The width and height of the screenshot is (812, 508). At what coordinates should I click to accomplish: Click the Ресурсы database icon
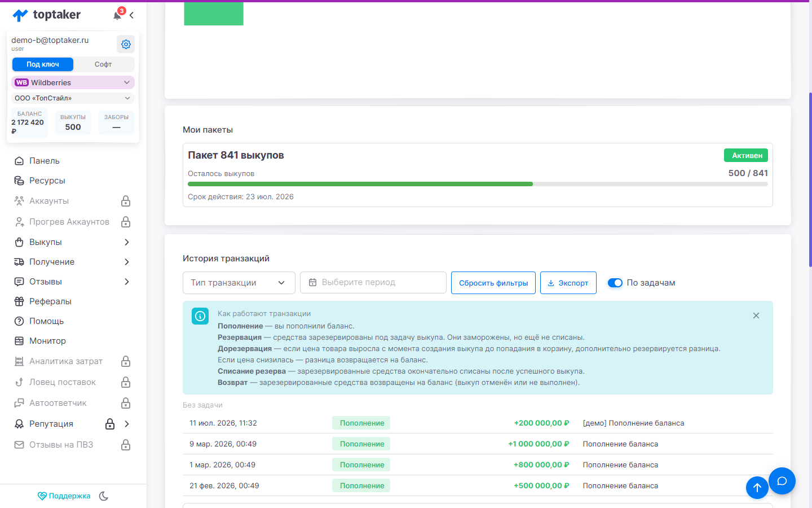point(19,181)
